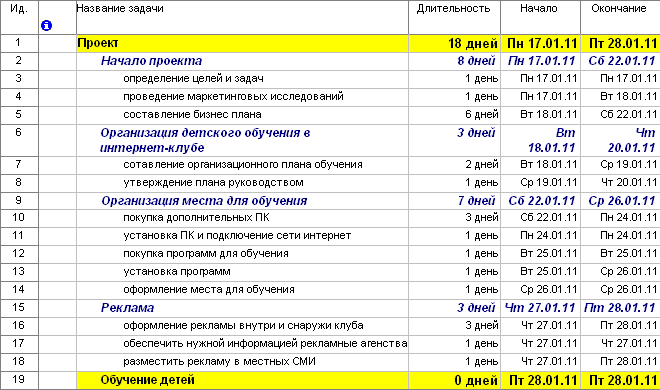Select task 'разместить рекламу в местных СМИ'
The width and height of the screenshot is (660, 390).
click(x=219, y=361)
